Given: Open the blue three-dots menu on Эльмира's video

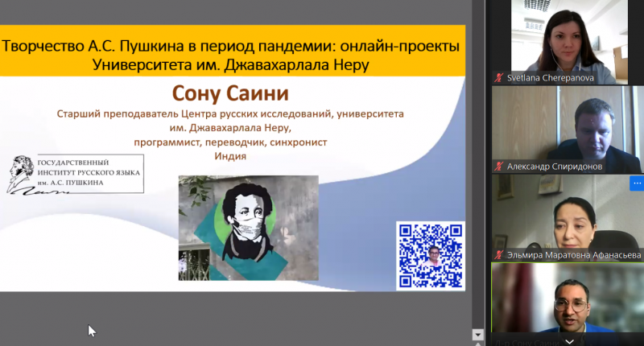Looking at the screenshot, I should 635,183.
